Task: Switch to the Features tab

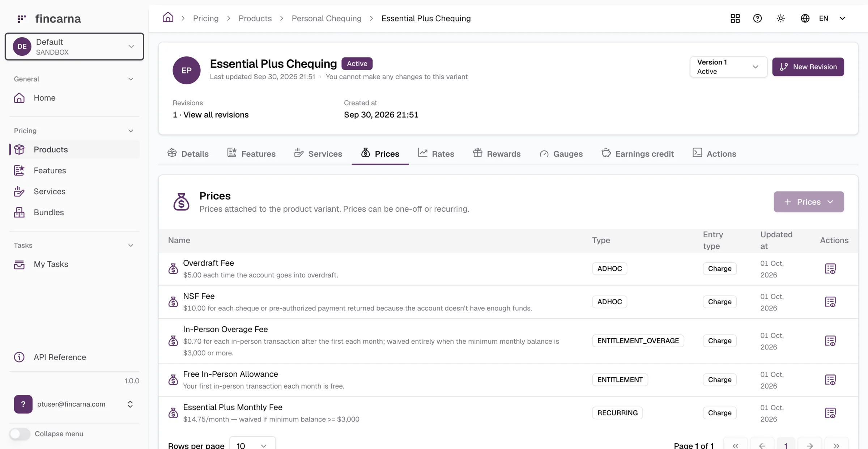Action: [x=251, y=154]
